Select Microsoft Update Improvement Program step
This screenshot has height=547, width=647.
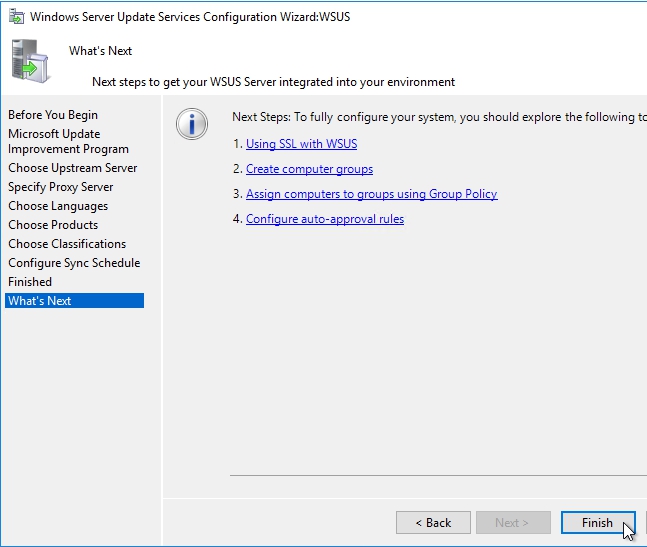[68, 141]
